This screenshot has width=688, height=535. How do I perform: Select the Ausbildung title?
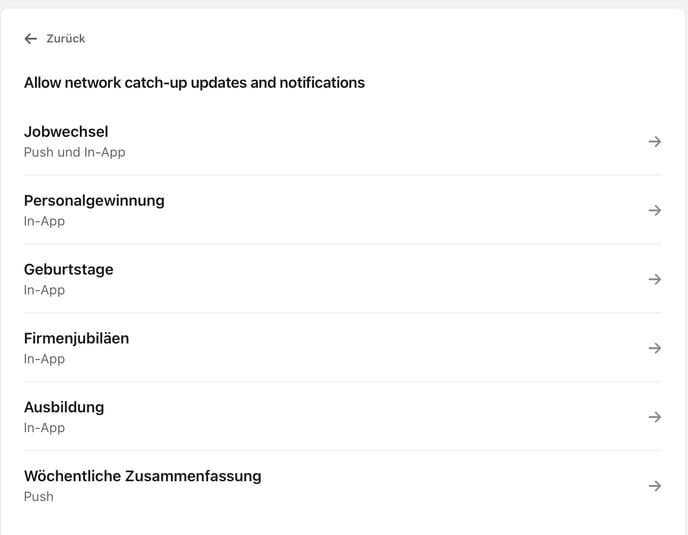coord(64,407)
